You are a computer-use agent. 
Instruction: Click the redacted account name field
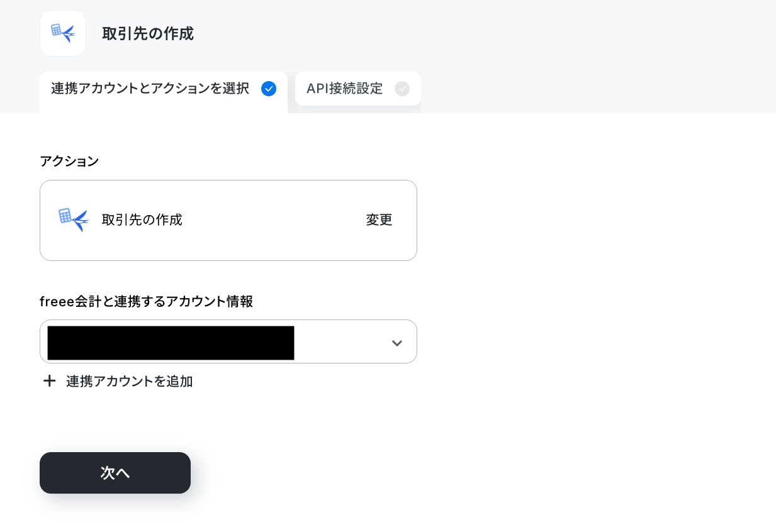[171, 343]
